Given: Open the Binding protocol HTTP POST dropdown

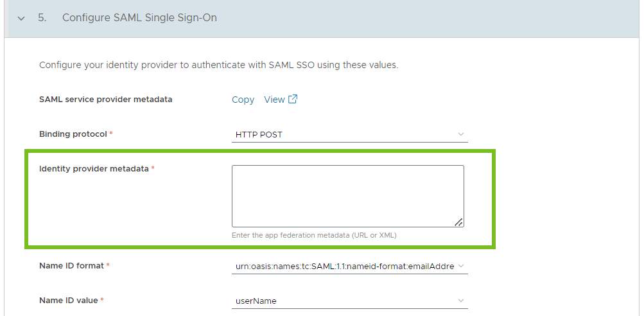Looking at the screenshot, I should (349, 134).
